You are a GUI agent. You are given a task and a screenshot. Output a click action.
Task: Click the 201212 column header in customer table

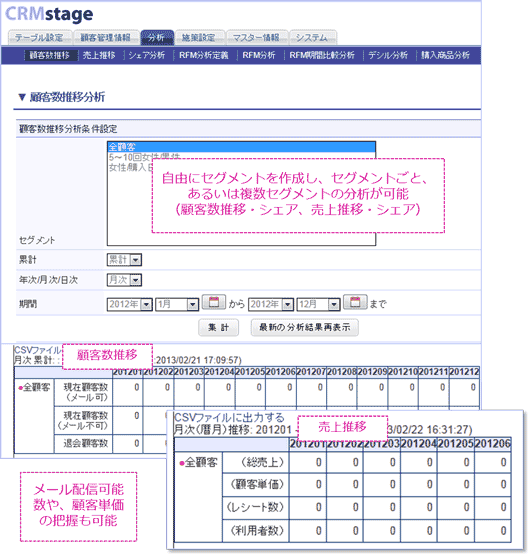464,372
